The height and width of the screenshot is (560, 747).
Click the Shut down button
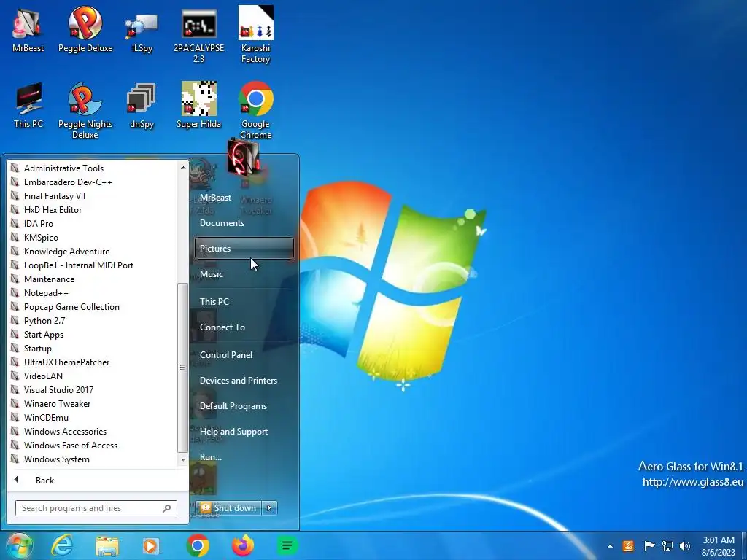point(229,508)
